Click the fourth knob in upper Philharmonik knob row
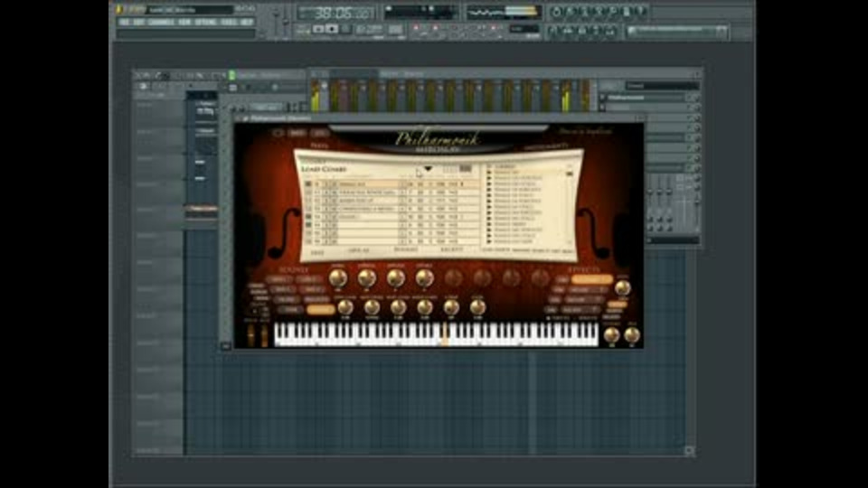 [425, 277]
